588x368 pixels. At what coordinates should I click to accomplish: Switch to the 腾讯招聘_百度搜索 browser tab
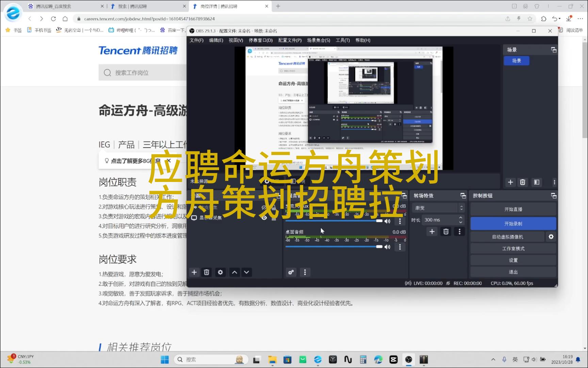(x=65, y=6)
